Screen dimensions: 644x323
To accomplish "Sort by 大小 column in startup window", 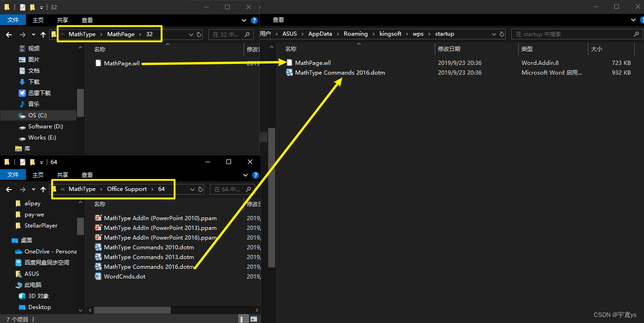I will [x=611, y=49].
